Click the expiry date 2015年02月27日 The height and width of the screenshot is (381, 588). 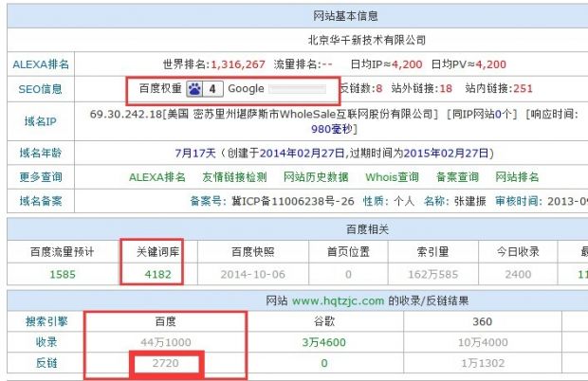[x=447, y=153]
